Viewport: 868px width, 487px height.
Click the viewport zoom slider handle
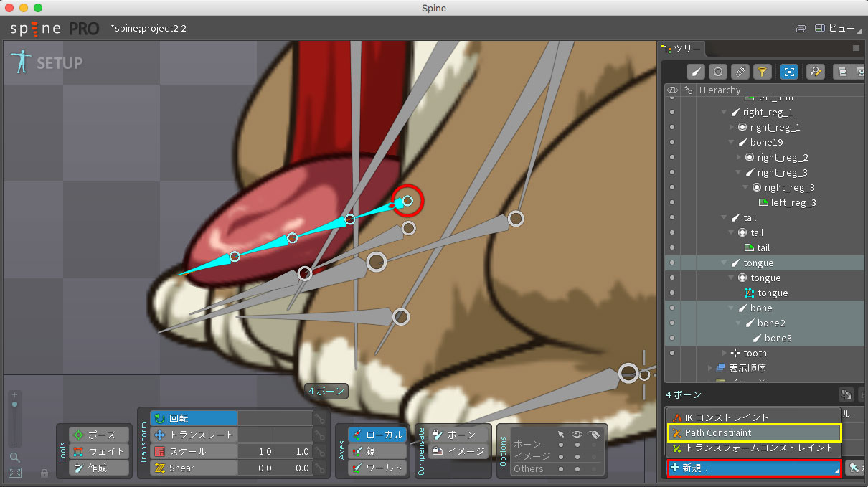[x=15, y=405]
